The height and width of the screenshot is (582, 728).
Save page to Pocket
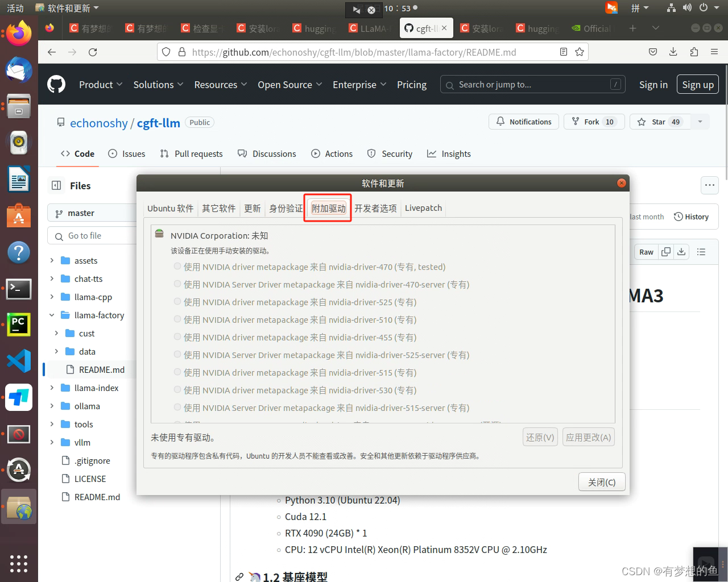pos(653,52)
